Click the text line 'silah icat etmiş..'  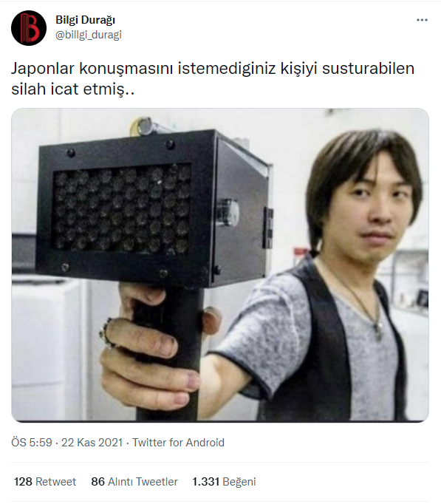pyautogui.click(x=73, y=89)
